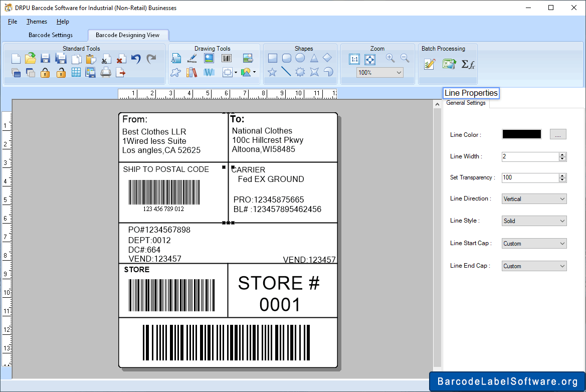Cut the selected object with scissors icon
Screen dimensions: 586x392
click(x=106, y=59)
